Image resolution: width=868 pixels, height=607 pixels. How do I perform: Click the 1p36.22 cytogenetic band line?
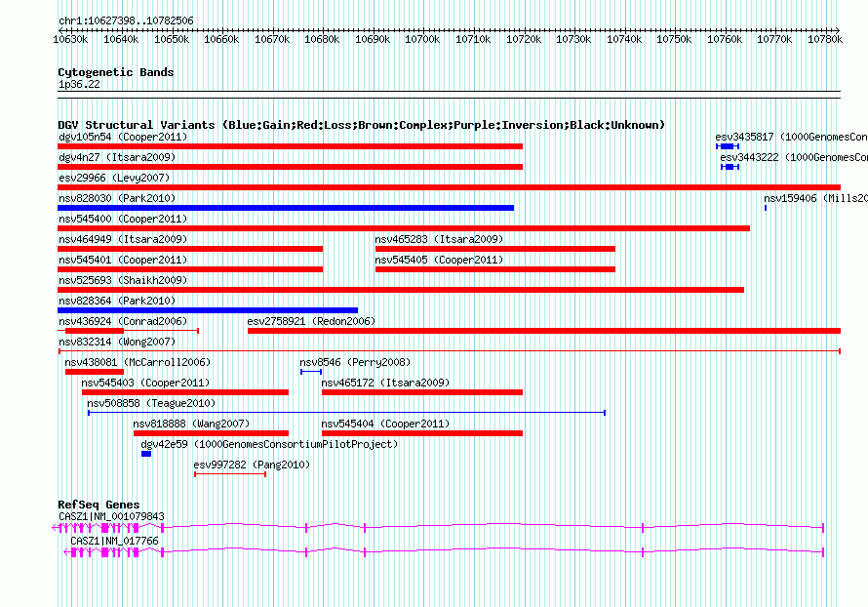[x=449, y=95]
